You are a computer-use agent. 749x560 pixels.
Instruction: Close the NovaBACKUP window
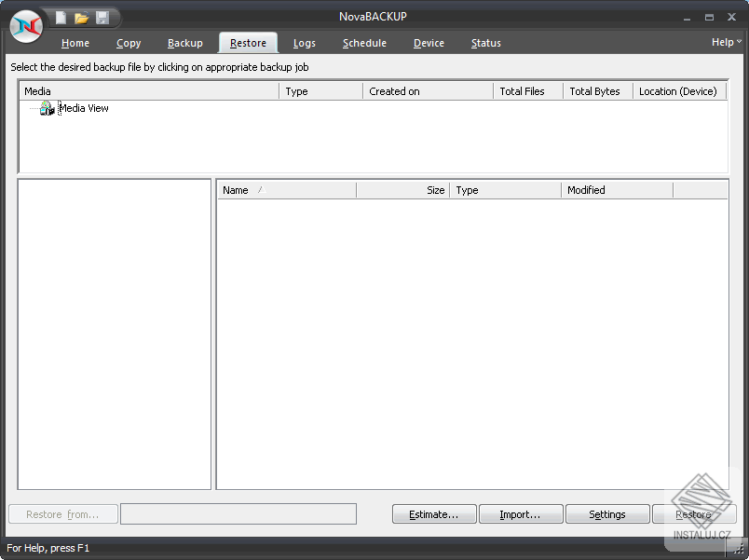[x=732, y=17]
